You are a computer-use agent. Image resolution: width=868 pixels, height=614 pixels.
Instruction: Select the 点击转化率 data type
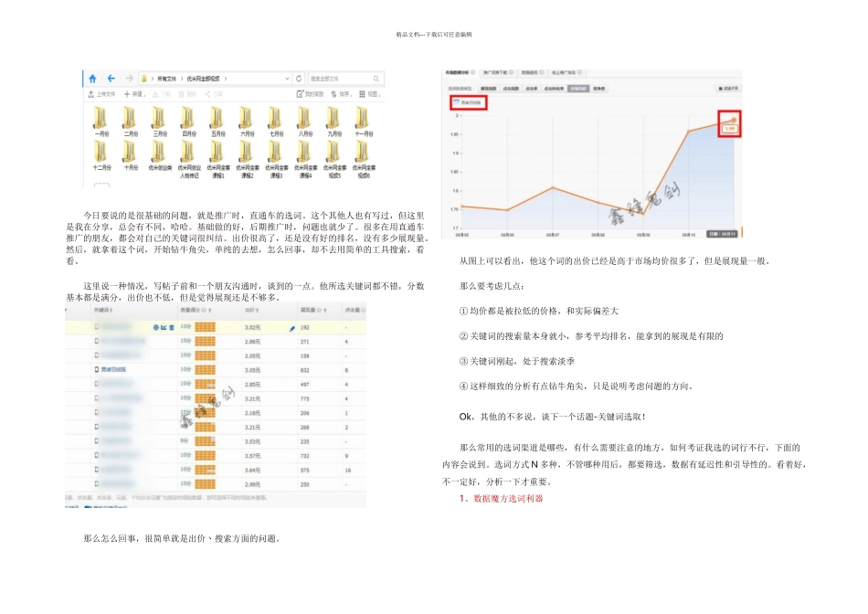(x=554, y=89)
